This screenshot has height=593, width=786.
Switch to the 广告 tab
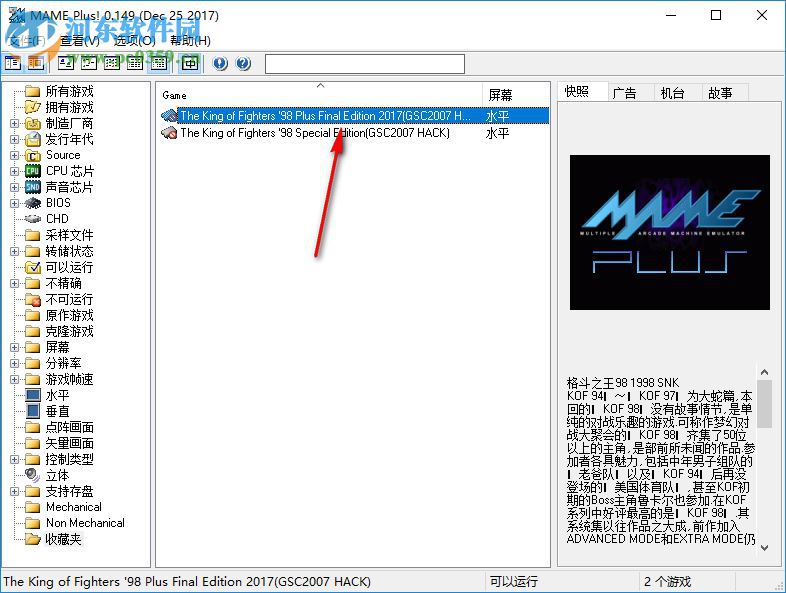point(625,93)
